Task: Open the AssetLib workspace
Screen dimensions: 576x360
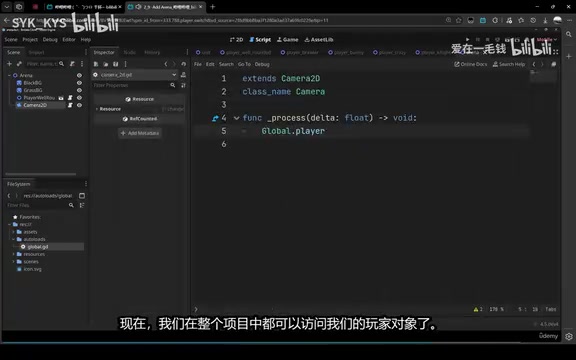Action: (319, 40)
